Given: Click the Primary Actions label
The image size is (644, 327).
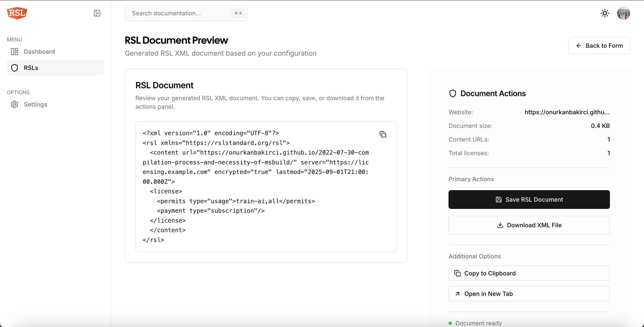Looking at the screenshot, I should point(471,179).
